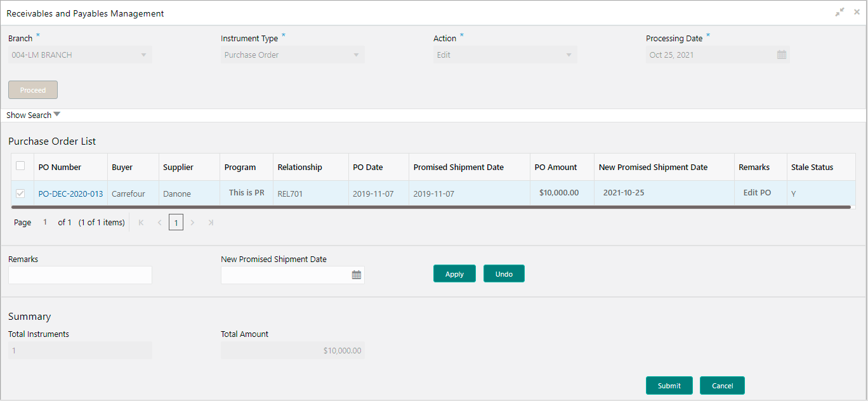
Task: Open PO-DEC-2020-013 link
Action: (70, 194)
